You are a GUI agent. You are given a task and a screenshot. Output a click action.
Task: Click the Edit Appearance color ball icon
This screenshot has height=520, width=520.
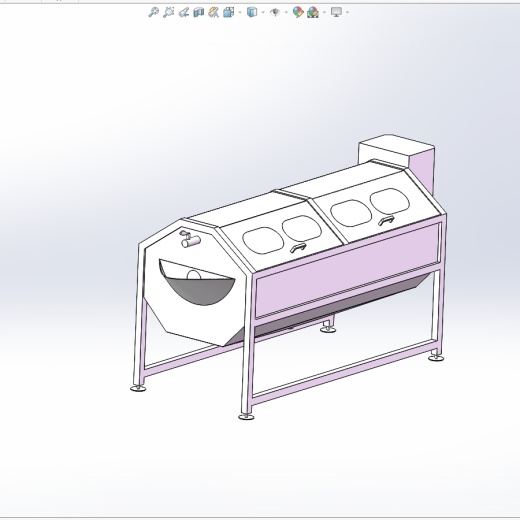point(298,12)
